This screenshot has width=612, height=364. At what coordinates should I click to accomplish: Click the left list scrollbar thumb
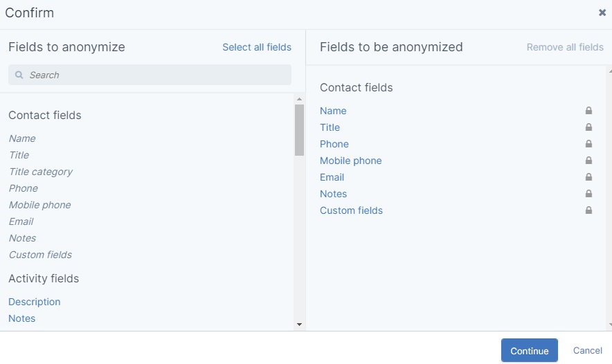click(x=299, y=130)
